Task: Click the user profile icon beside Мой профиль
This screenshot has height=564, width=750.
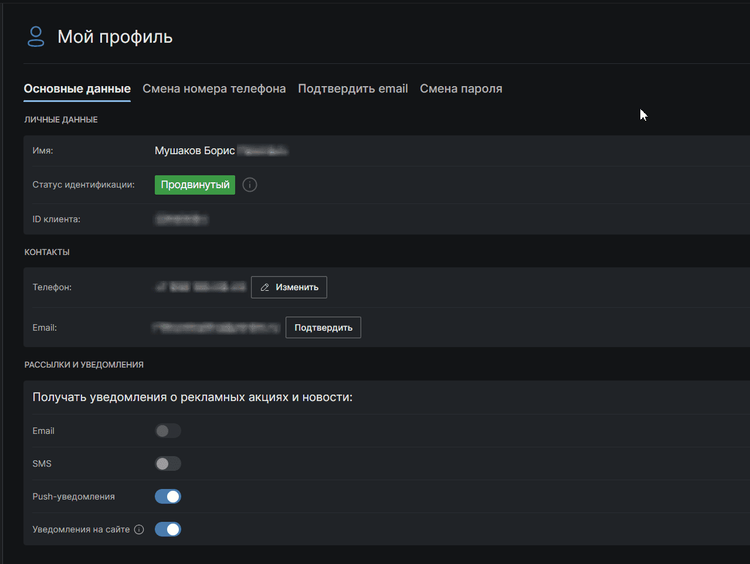Action: click(36, 37)
